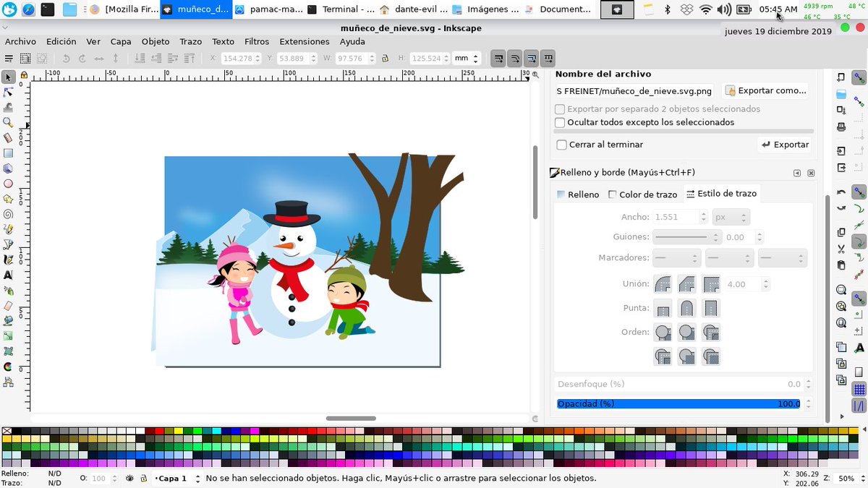Select the eraser tool
This screenshot has height=488, width=868.
[8, 305]
